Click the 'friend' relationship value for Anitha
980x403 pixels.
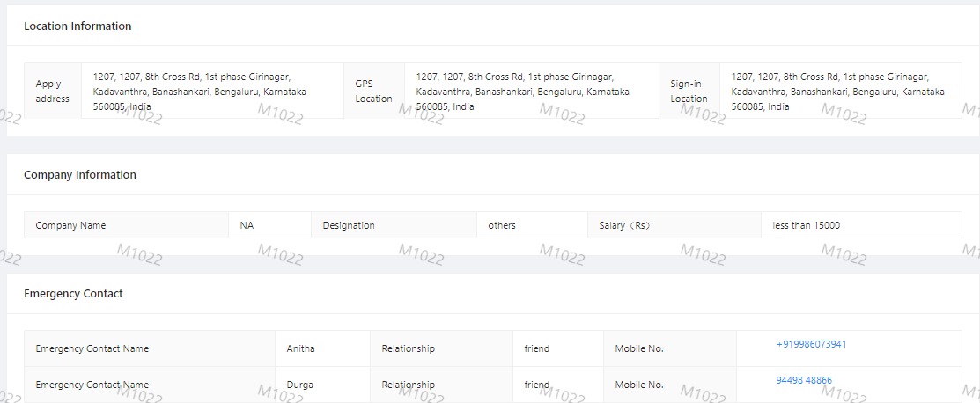536,348
